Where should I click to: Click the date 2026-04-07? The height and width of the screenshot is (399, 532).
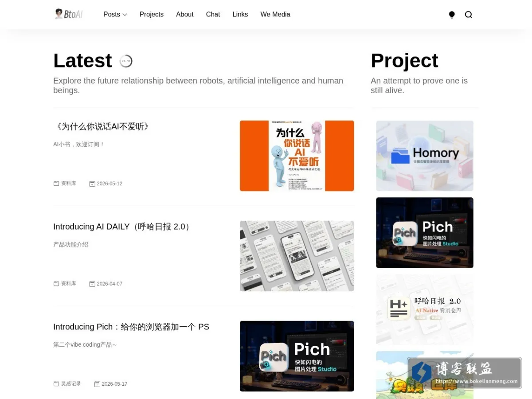(x=110, y=284)
